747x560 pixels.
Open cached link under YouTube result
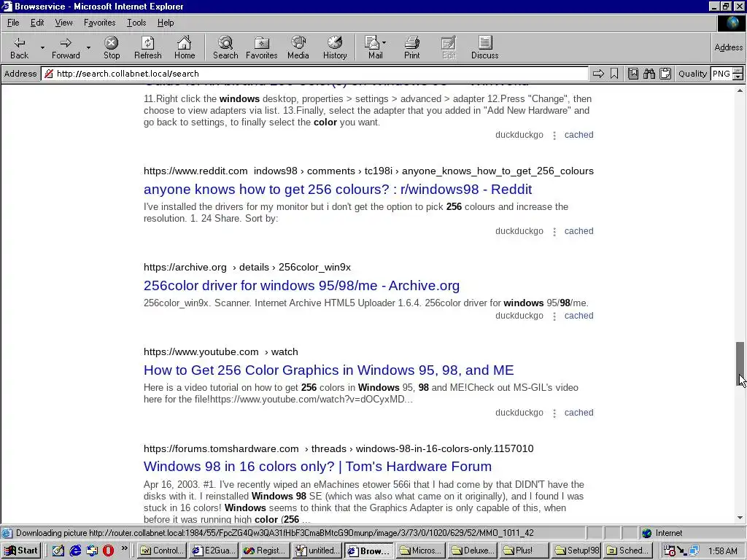pyautogui.click(x=578, y=413)
